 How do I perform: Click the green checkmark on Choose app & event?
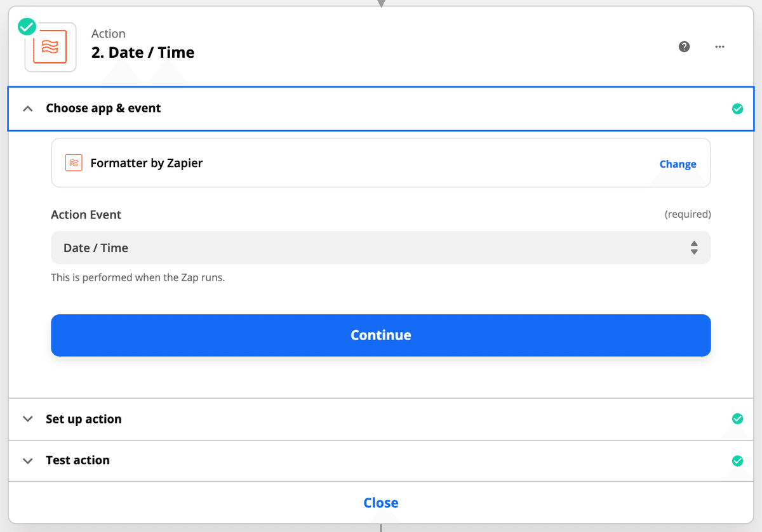[x=737, y=109]
